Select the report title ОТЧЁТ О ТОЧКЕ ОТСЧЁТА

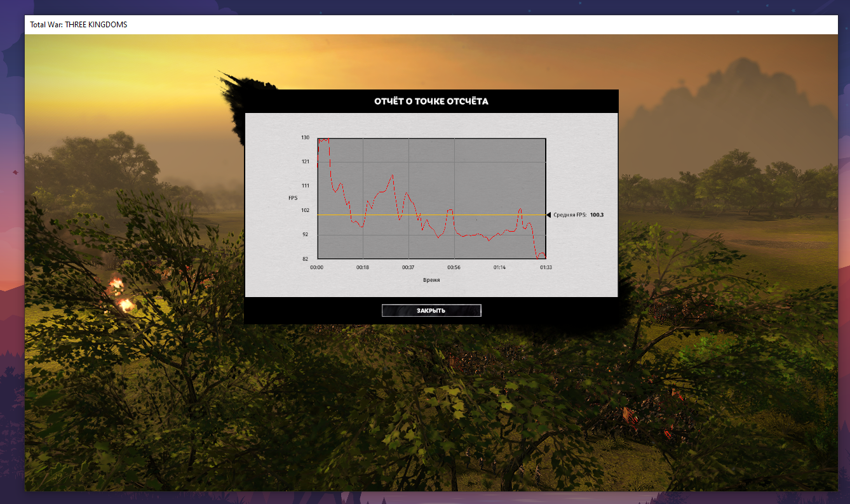coord(431,101)
